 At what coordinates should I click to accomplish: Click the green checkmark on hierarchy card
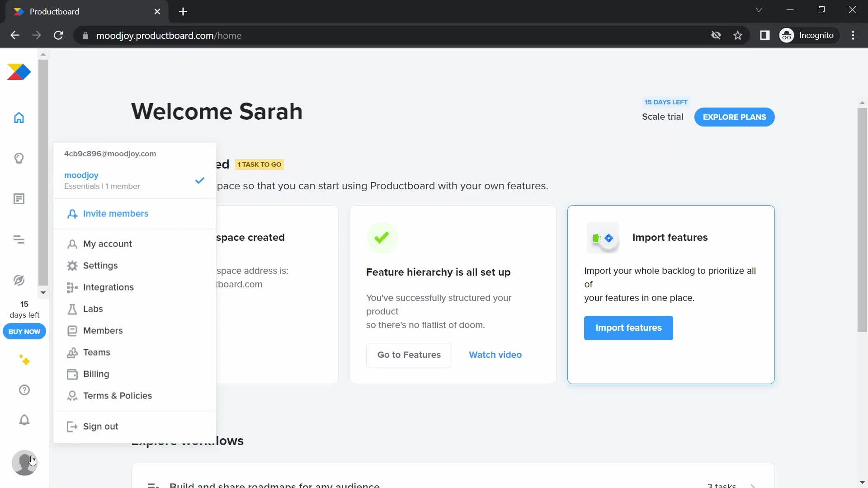382,237
